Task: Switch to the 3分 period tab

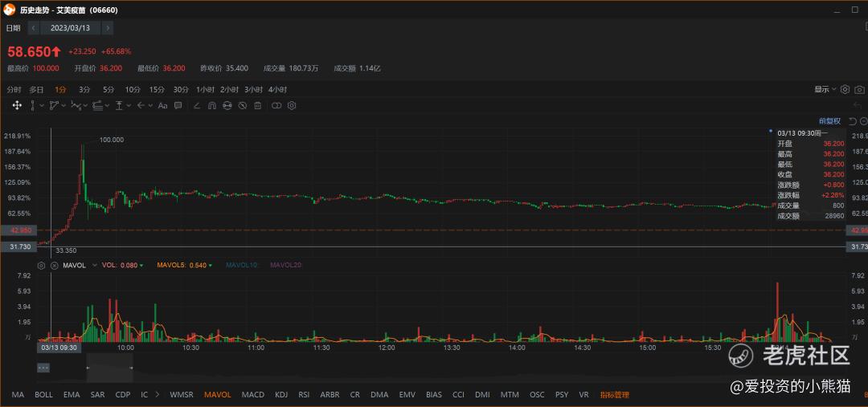Action: 84,90
